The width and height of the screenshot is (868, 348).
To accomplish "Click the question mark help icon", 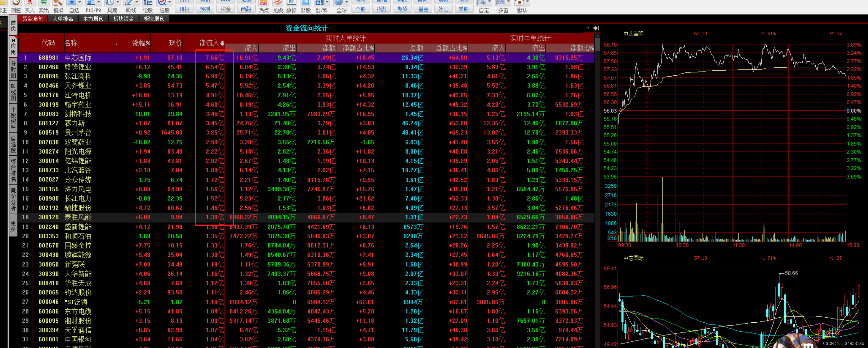I will click(x=588, y=28).
